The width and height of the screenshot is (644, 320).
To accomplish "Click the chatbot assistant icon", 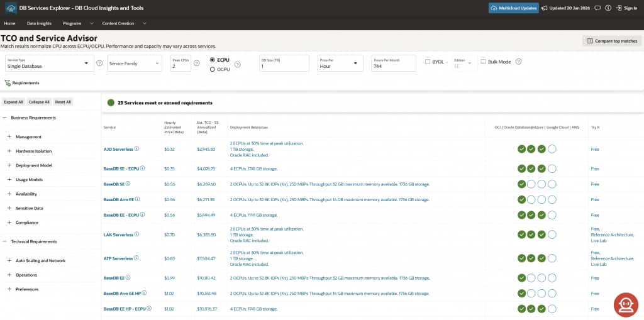I will [x=626, y=304].
